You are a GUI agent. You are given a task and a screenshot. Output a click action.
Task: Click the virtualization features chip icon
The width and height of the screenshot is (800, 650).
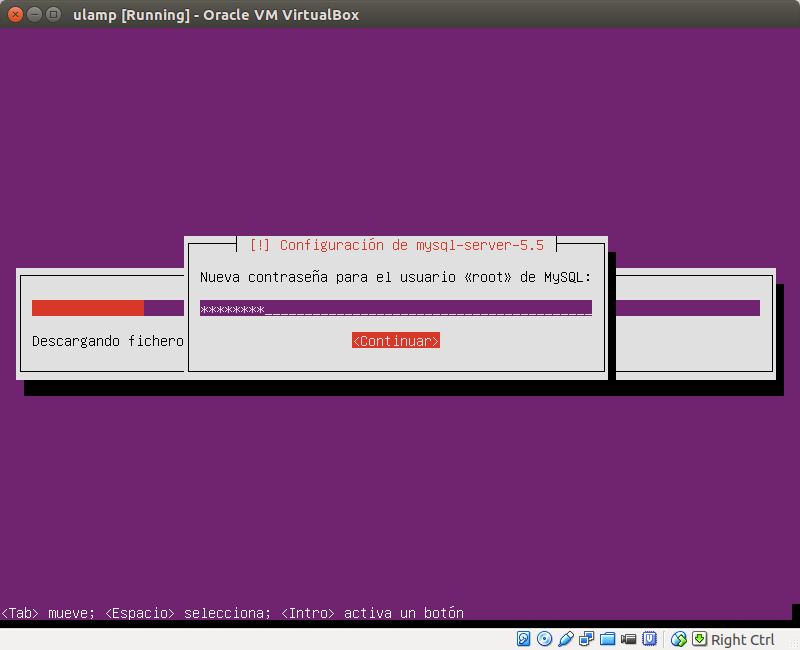click(650, 638)
